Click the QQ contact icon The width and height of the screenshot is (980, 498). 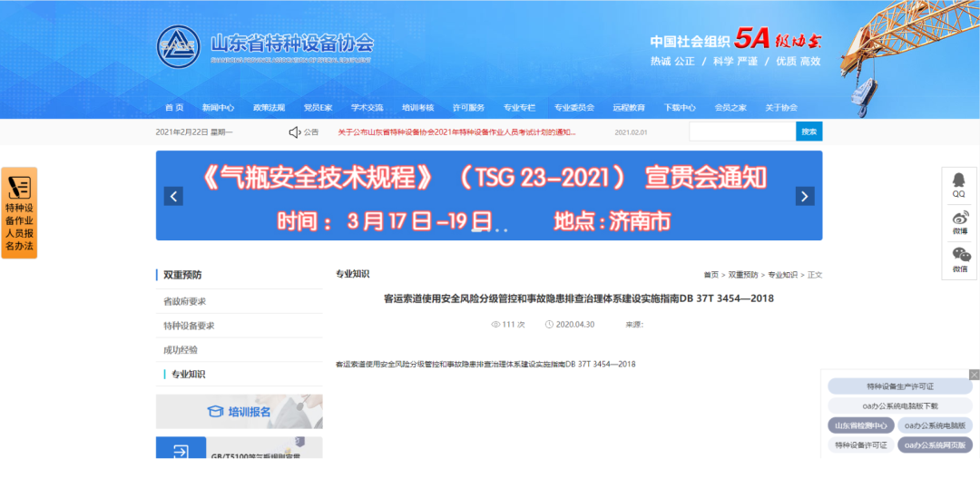click(959, 181)
